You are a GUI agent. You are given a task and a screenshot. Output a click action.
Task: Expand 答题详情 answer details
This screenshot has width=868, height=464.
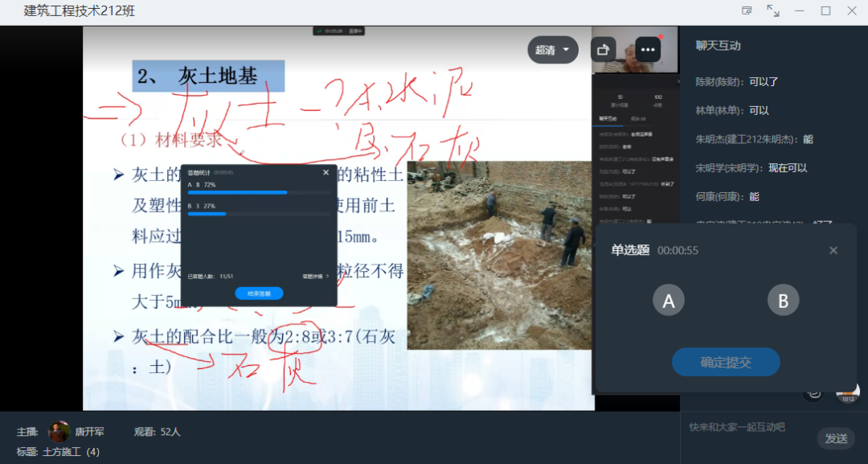click(315, 276)
